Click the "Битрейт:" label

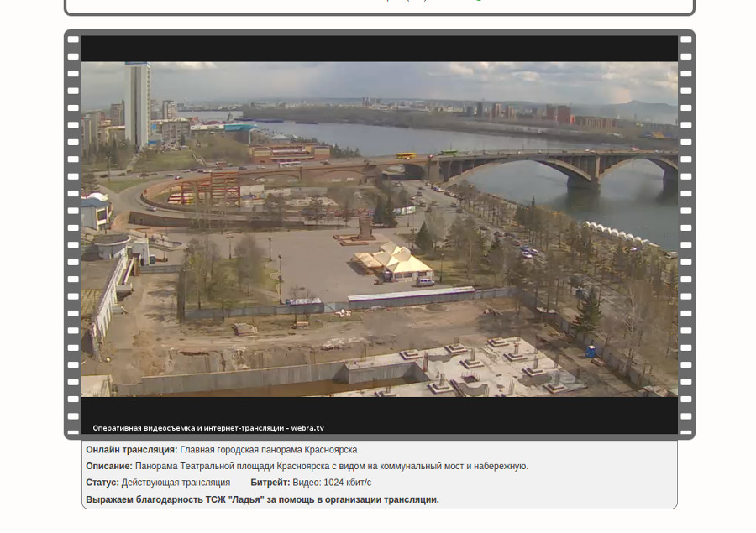click(x=270, y=483)
